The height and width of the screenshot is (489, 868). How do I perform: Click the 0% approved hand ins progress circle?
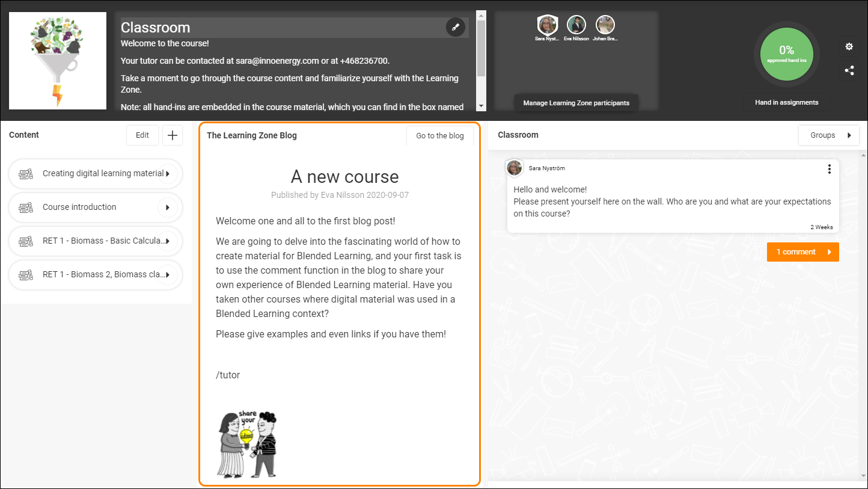(x=787, y=53)
